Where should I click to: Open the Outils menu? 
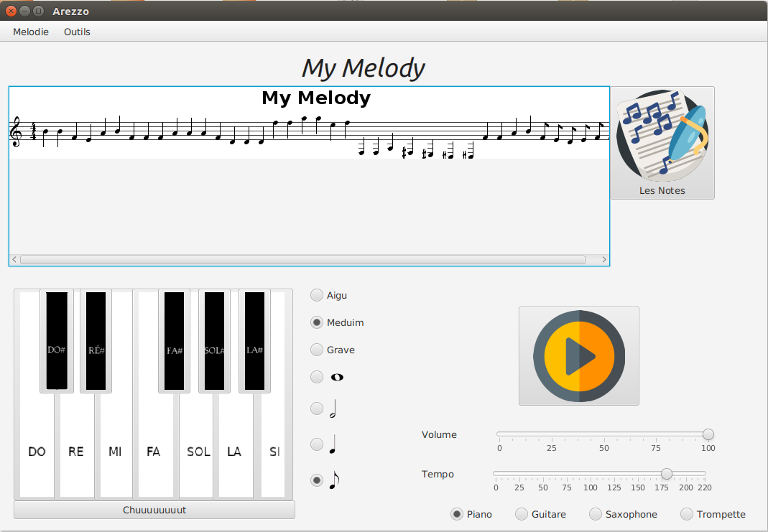[x=76, y=32]
